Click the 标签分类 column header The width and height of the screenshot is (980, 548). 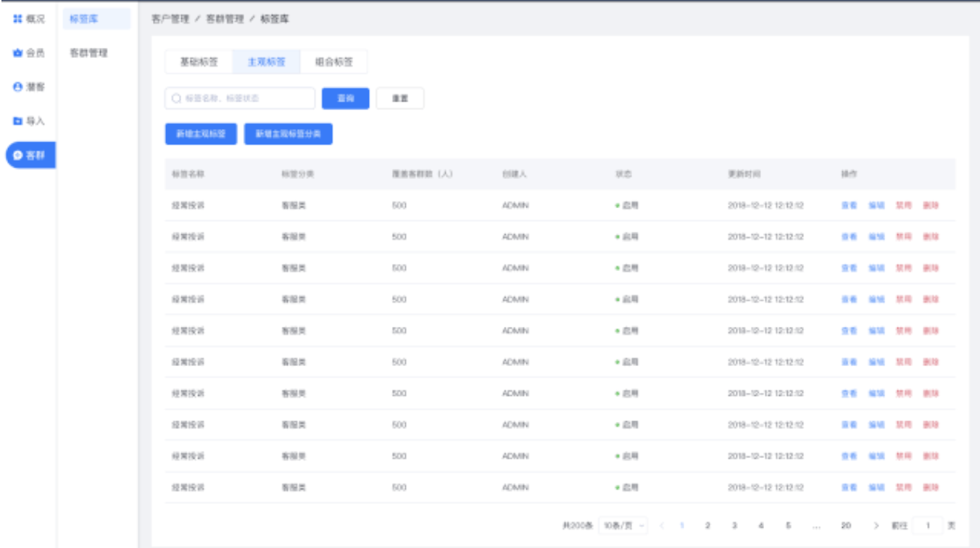click(298, 175)
